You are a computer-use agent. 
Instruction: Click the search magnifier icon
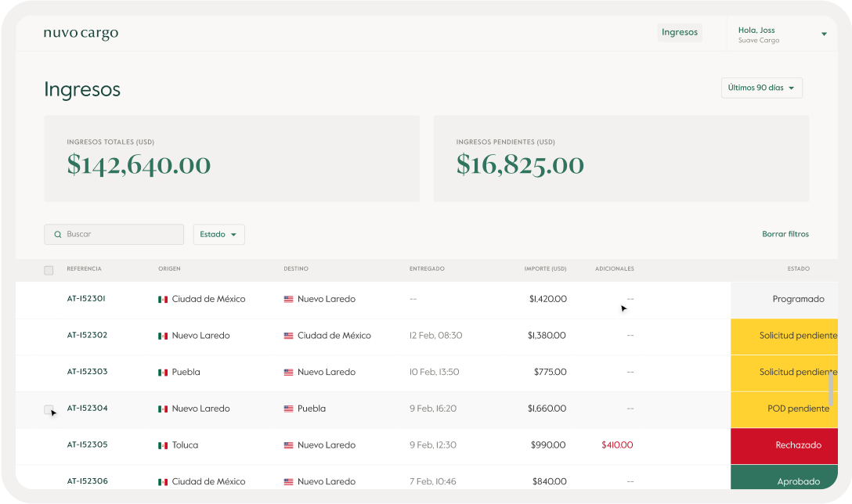click(58, 235)
